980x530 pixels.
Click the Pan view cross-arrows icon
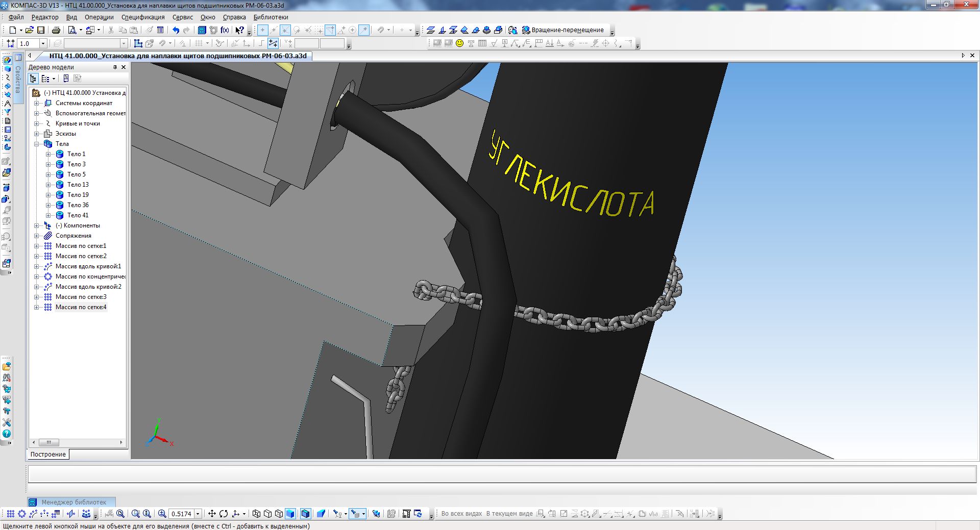[212, 514]
